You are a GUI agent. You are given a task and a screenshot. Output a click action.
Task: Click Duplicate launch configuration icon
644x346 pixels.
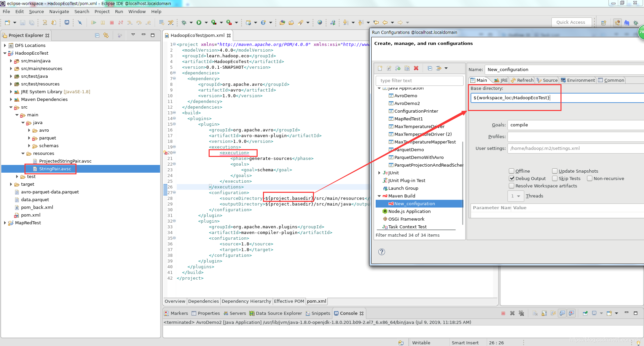pyautogui.click(x=407, y=68)
